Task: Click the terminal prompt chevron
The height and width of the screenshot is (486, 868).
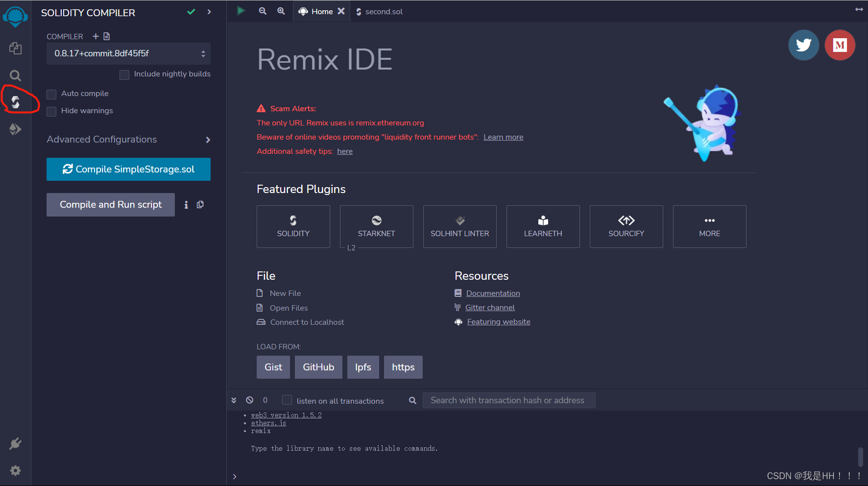Action: tap(235, 476)
